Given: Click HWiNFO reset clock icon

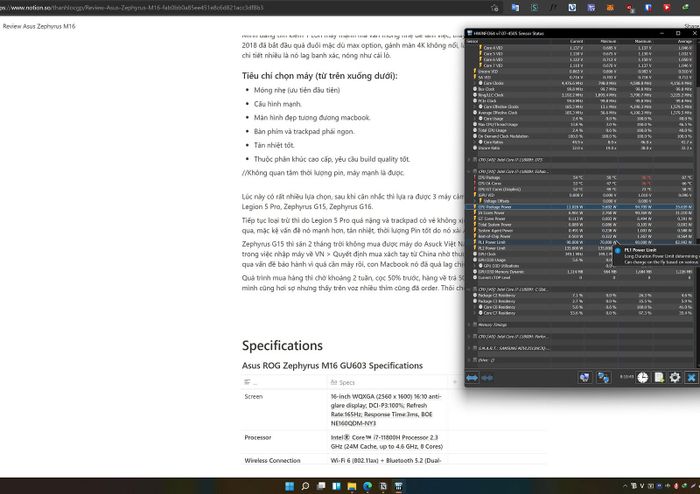Looking at the screenshot, I should pos(642,378).
